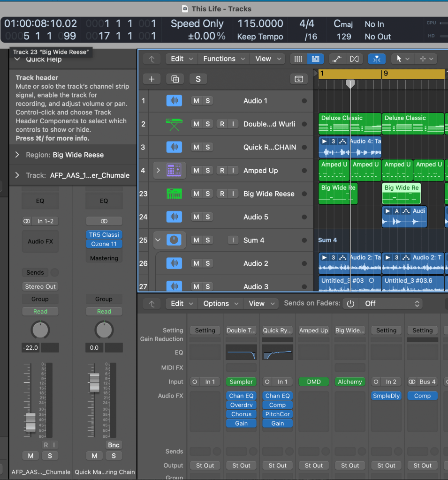Solo the Big Wide Reese track
The width and height of the screenshot is (448, 480).
coord(208,194)
